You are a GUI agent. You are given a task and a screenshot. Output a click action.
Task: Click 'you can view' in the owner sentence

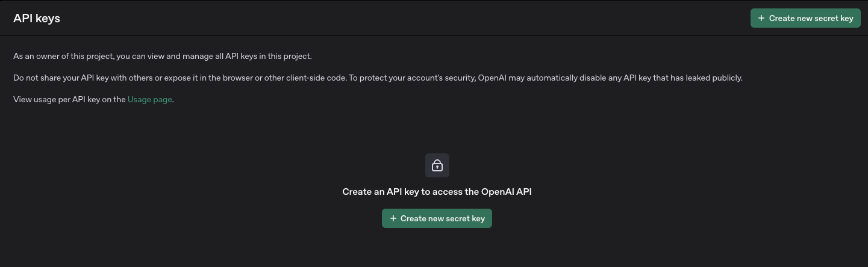[x=140, y=56]
